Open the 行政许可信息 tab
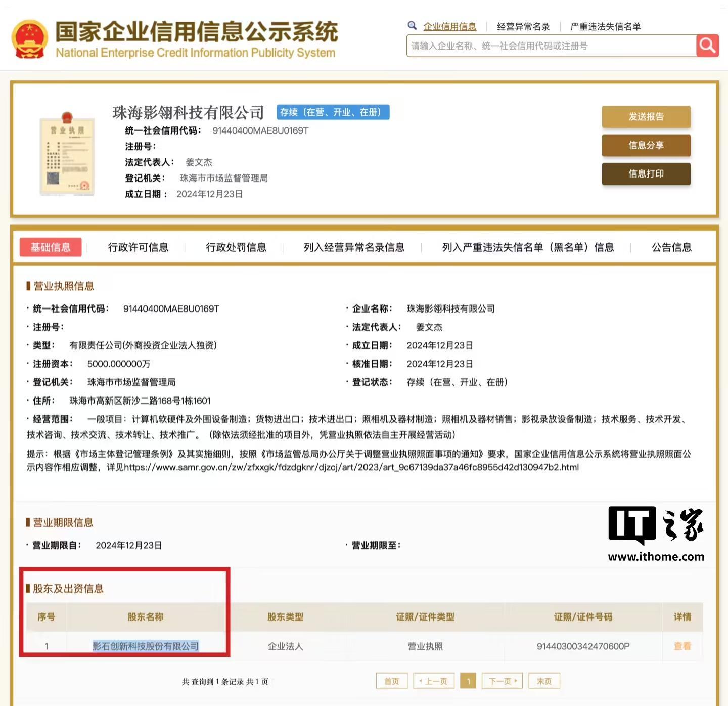This screenshot has width=728, height=706. pyautogui.click(x=138, y=247)
